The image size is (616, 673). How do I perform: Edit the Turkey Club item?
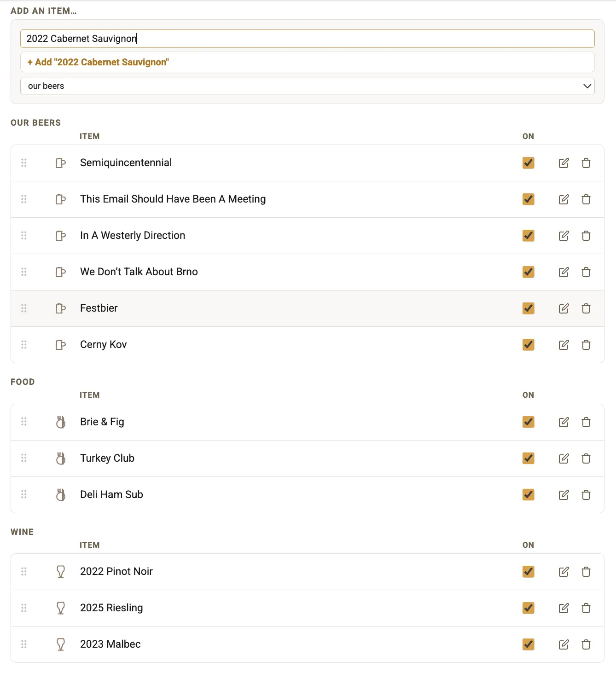tap(564, 458)
